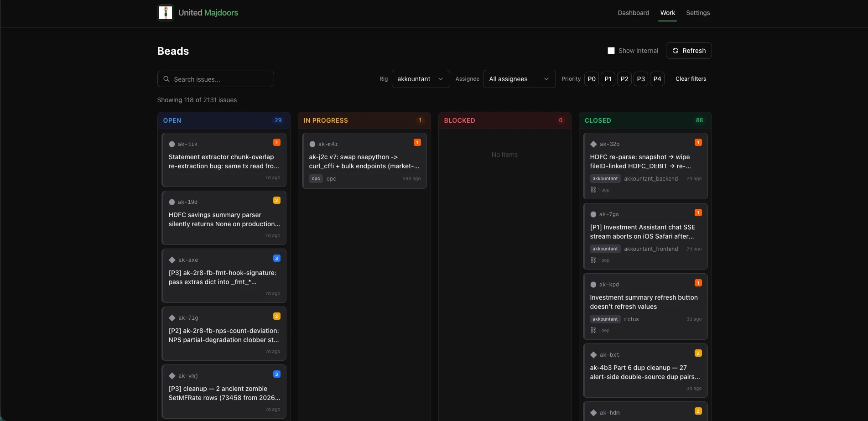Click status circle icon on ak-kpd card
The width and height of the screenshot is (868, 421).
593,285
